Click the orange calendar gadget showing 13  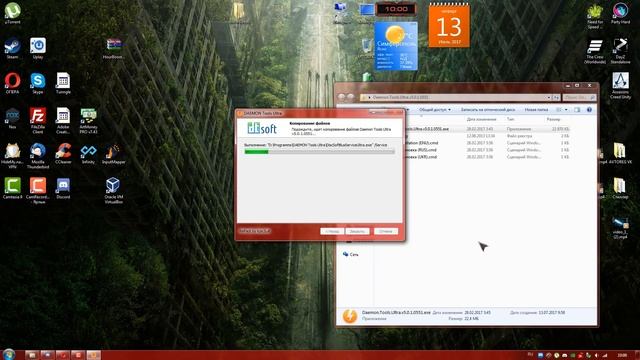449,25
